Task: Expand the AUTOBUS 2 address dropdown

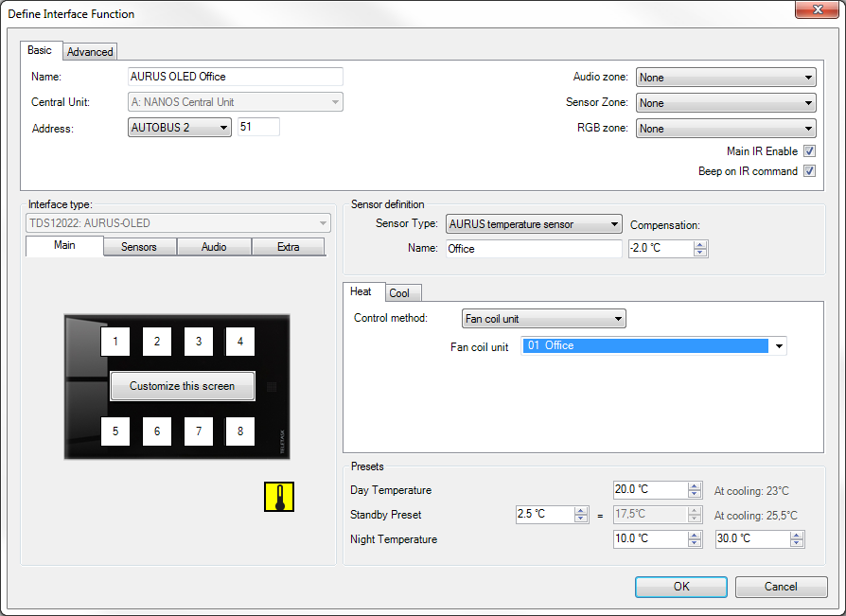Action: point(180,127)
